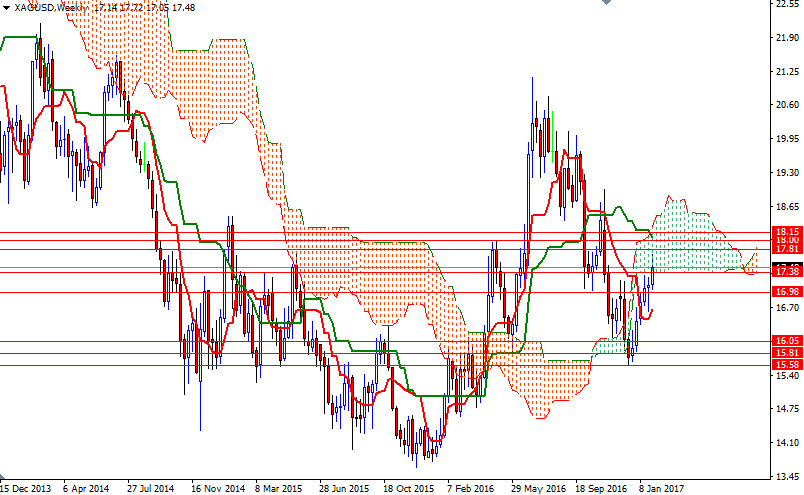This screenshot has height=495, width=804.
Task: Click the 18 Oct 2015 time axis label
Action: point(409,488)
